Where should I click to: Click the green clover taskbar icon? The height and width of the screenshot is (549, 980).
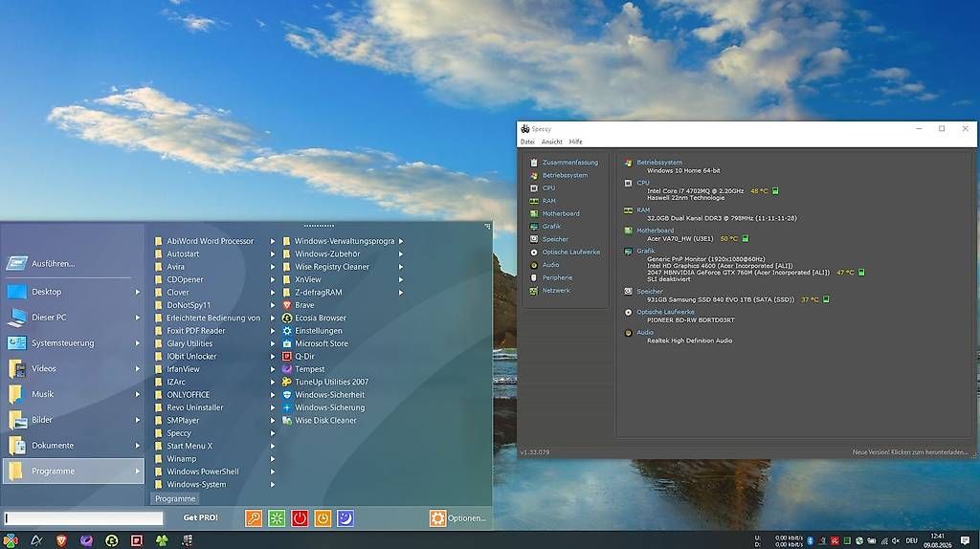(x=162, y=541)
